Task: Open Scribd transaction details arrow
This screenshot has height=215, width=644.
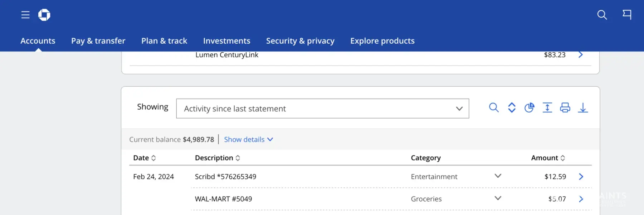Action: tap(581, 177)
